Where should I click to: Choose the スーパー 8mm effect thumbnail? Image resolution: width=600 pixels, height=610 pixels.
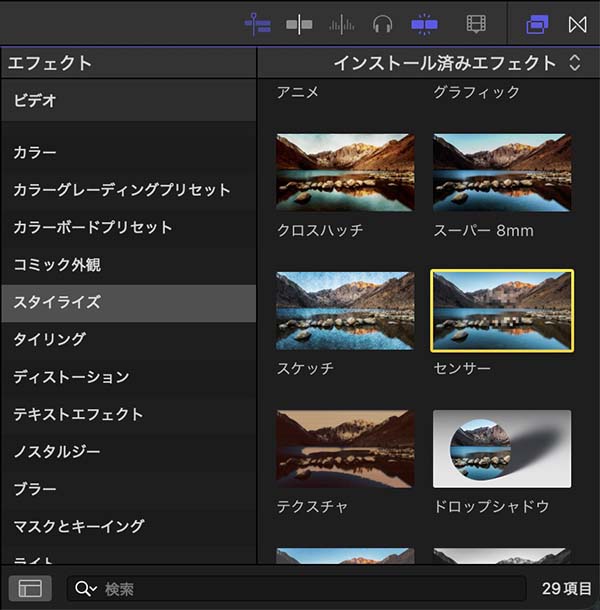(502, 172)
